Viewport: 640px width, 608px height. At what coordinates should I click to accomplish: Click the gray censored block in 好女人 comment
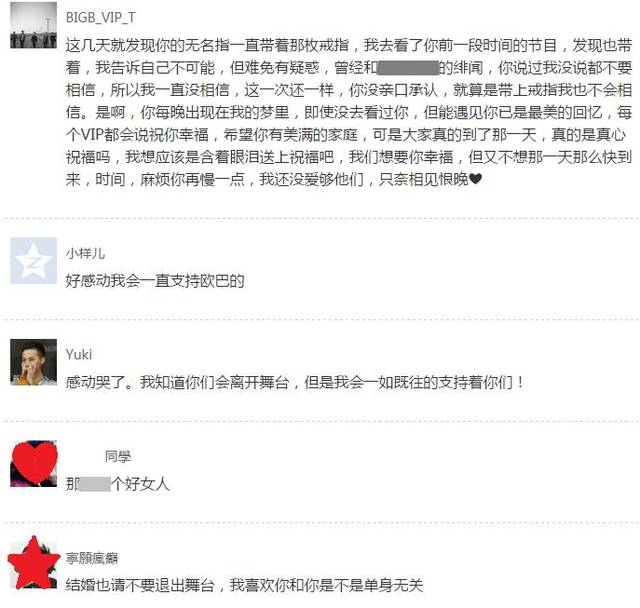(x=95, y=484)
